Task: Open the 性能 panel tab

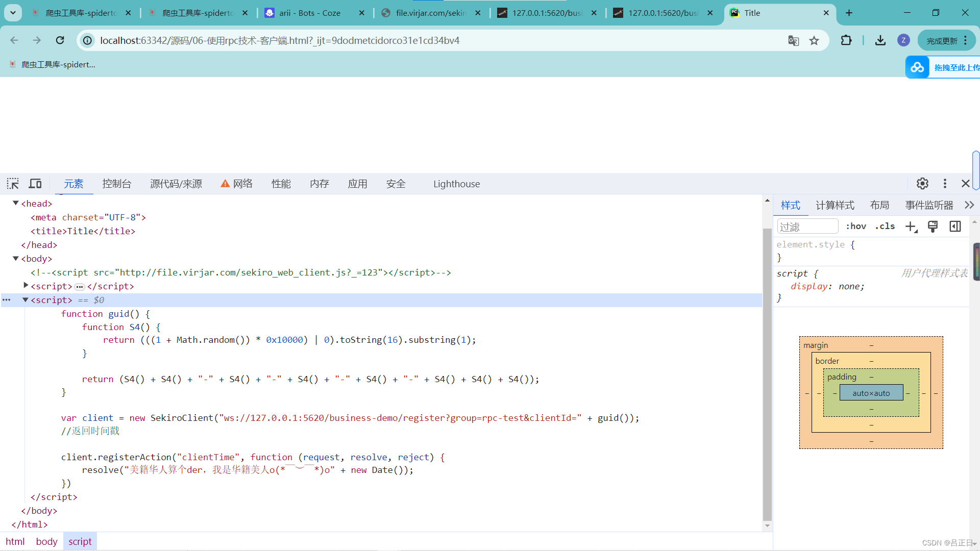Action: pyautogui.click(x=281, y=184)
